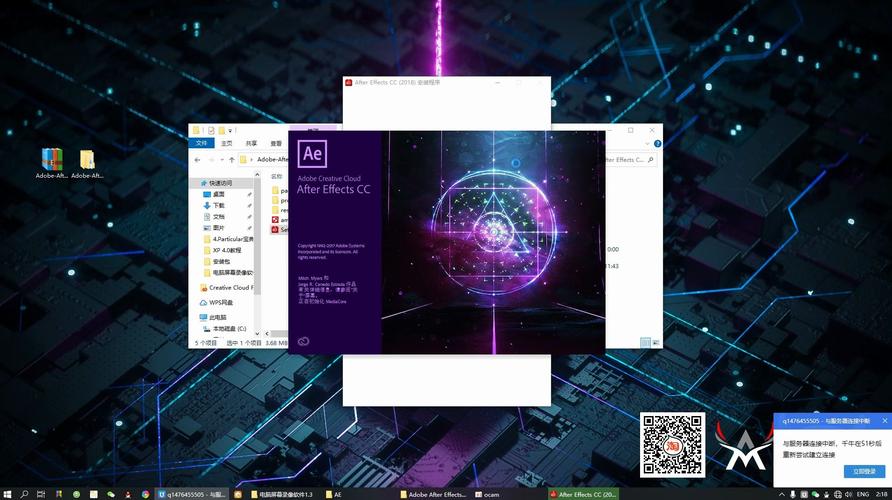This screenshot has width=892, height=500.
Task: Open the 文件 menu in File Explorer
Action: coord(201,143)
